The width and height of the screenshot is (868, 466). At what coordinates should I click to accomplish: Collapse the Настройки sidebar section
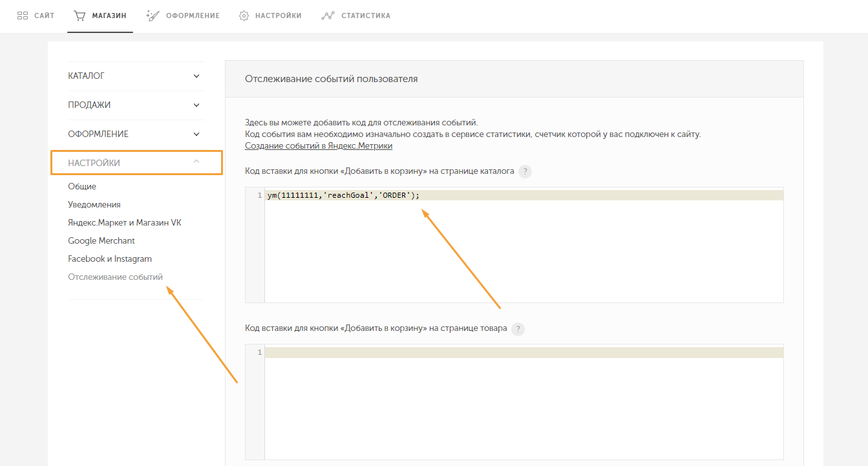click(x=136, y=163)
